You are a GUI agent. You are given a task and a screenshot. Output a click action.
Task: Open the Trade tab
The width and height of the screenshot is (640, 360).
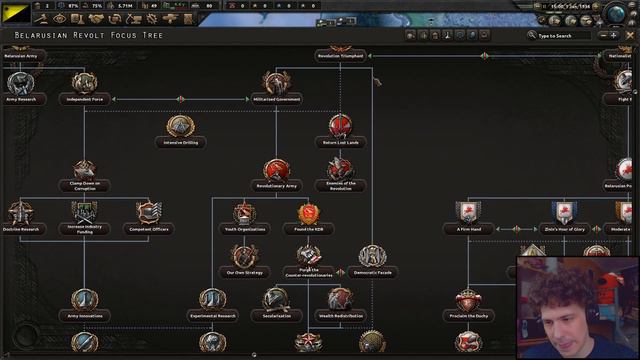click(x=115, y=18)
